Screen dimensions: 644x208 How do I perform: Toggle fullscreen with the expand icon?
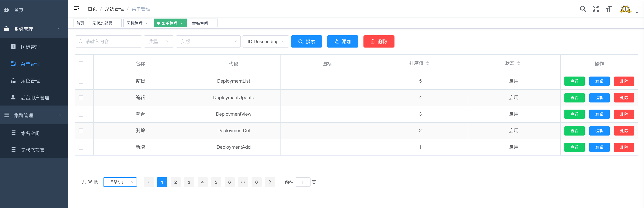(596, 9)
